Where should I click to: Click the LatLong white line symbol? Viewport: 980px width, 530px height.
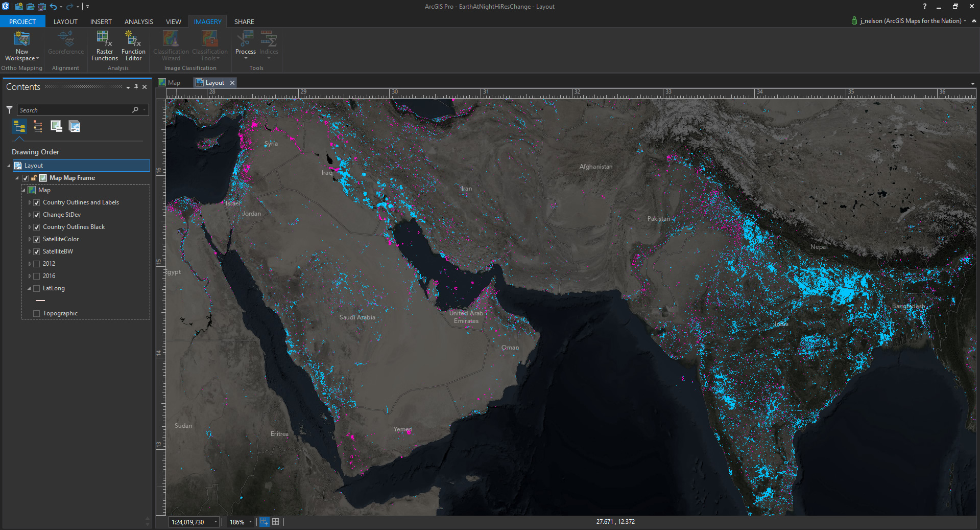tap(40, 301)
